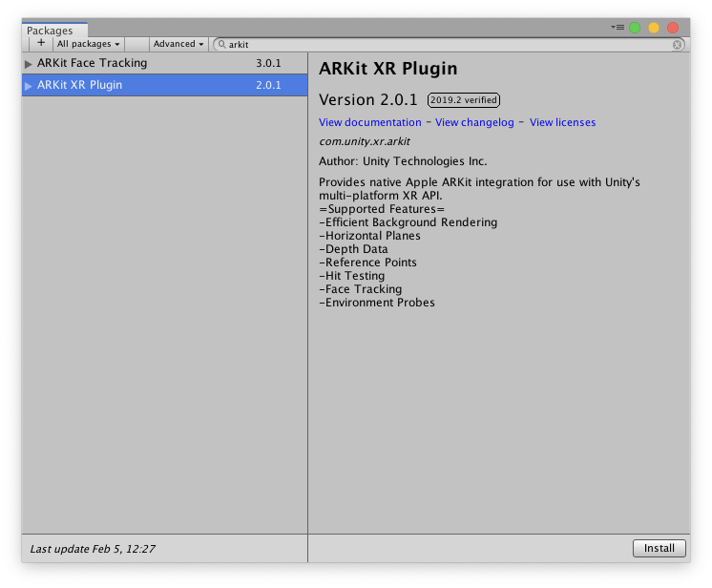Select the ARKit XR Plugin package
Screen dimensions: 712x588
click(164, 85)
